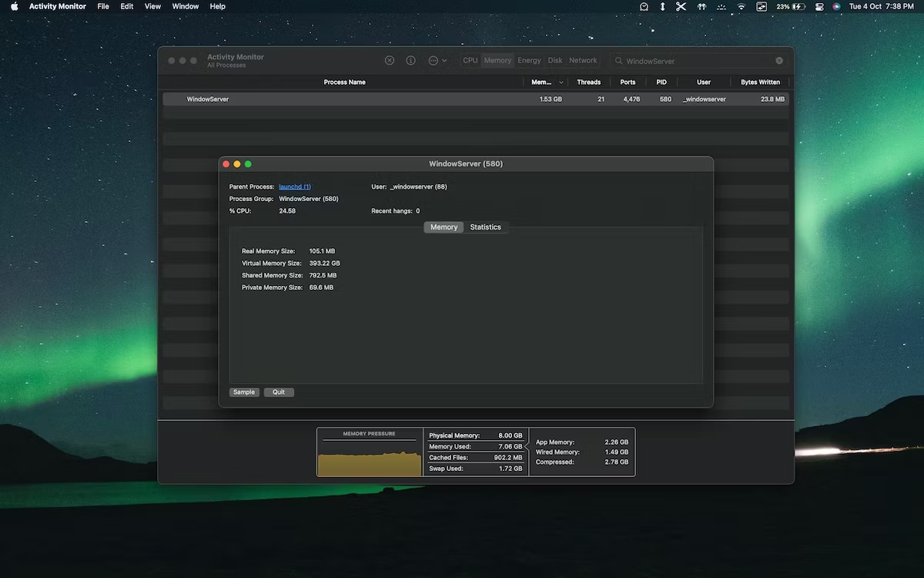Sort by Ports column header
Viewport: 924px width, 578px height.
click(628, 82)
